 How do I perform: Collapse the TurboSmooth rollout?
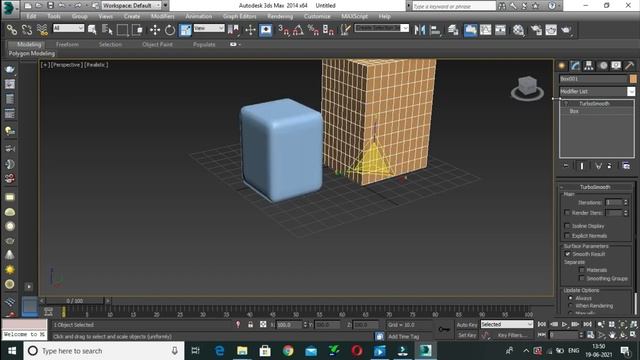[x=595, y=187]
